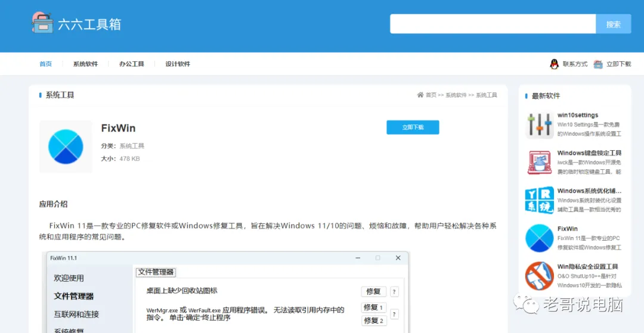Open the 立即下载 link in the nav bar
The image size is (644, 333).
tap(618, 64)
